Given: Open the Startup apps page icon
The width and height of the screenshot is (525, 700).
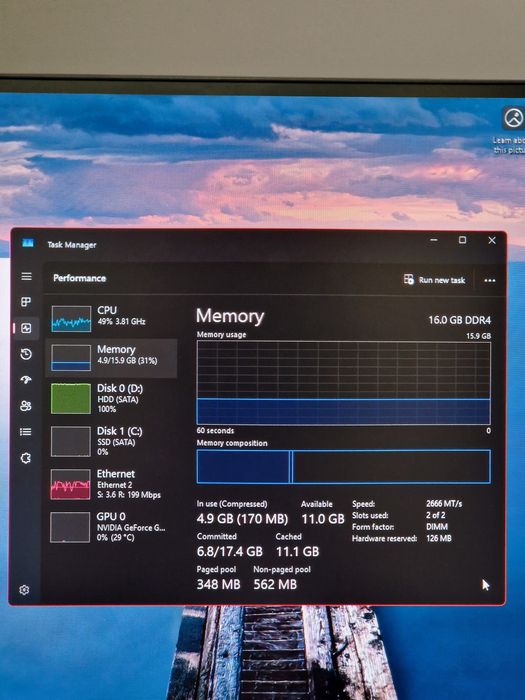Looking at the screenshot, I should (x=26, y=379).
